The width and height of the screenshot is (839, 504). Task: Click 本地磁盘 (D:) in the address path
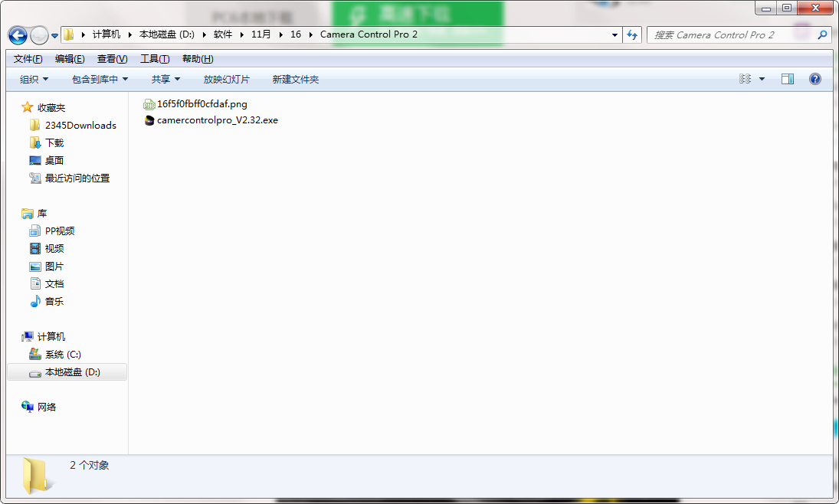coord(166,34)
